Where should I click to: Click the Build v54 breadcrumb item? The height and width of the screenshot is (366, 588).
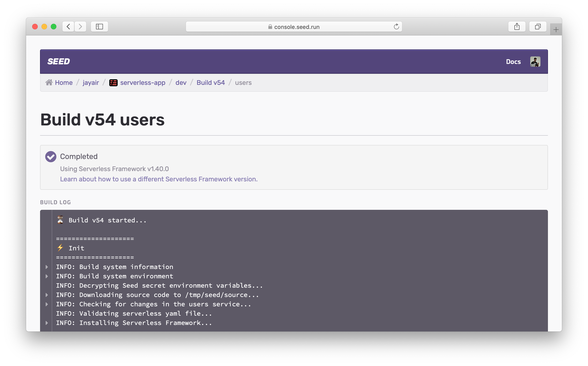[x=210, y=83]
